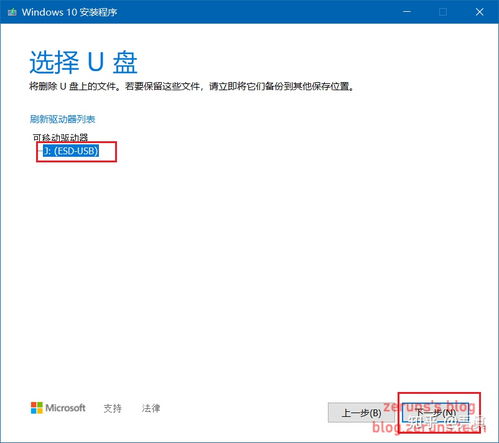Select the 可移动驱动器 tree node
Image resolution: width=499 pixels, height=443 pixels.
click(60, 137)
